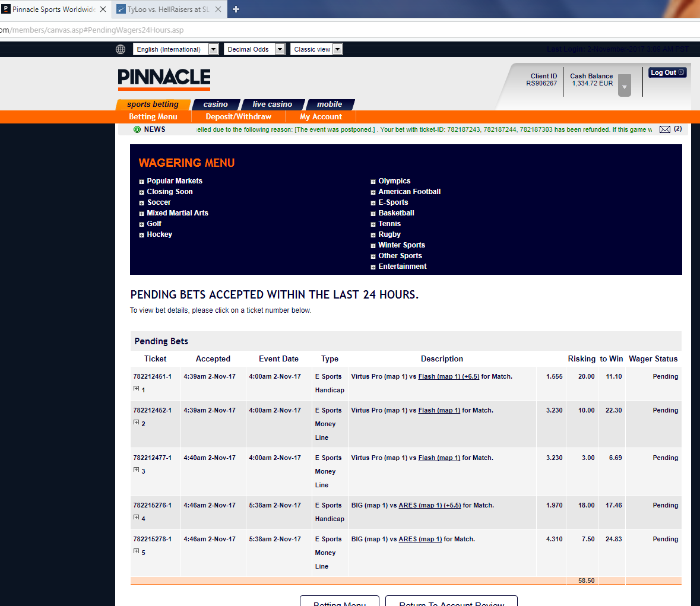
Task: Expand Tennis plus icon
Action: click(373, 224)
